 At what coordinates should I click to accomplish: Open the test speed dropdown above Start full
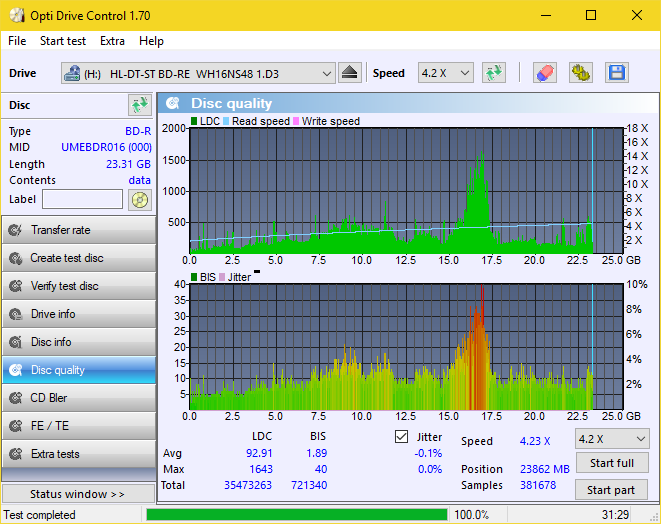point(611,439)
